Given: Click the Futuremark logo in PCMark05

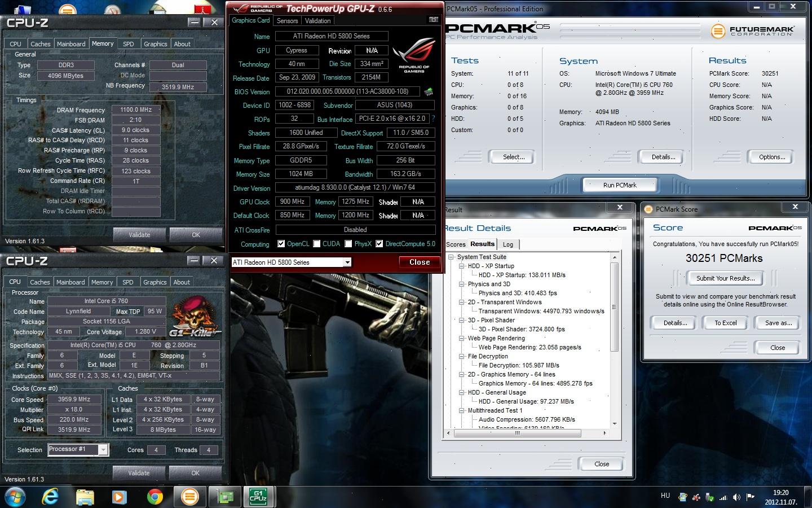Looking at the screenshot, I should [x=753, y=30].
